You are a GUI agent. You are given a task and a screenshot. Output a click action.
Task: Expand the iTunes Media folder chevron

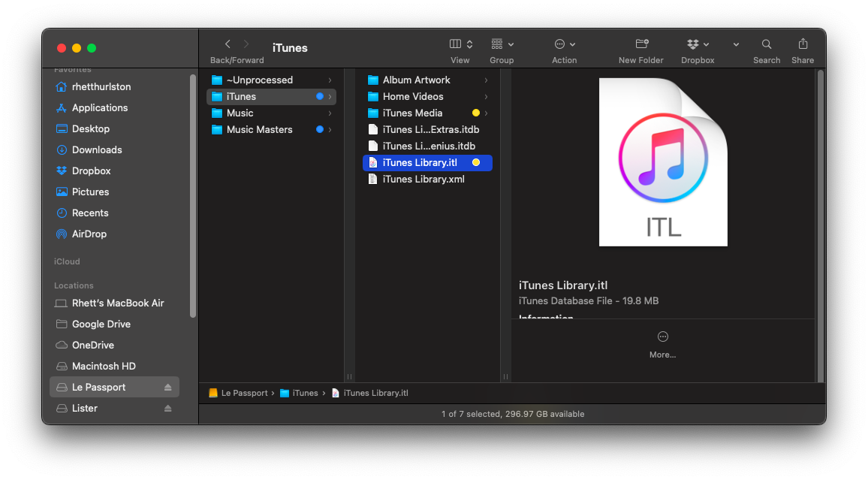coord(486,113)
